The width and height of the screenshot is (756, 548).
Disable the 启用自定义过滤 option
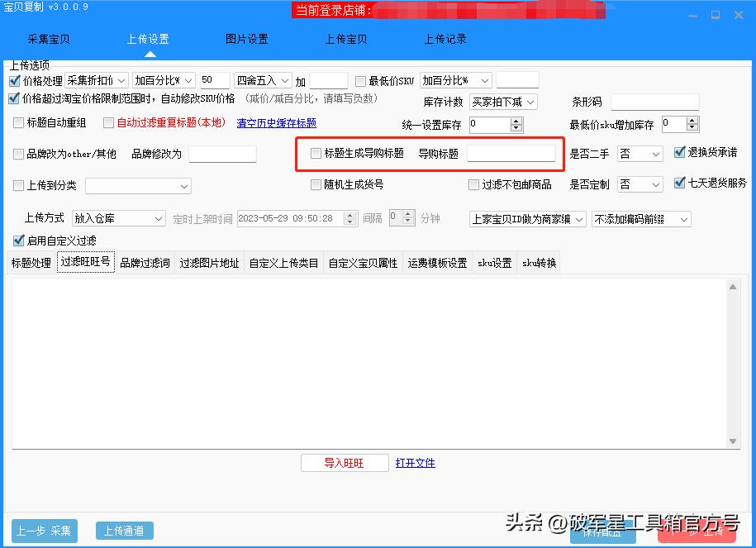[17, 241]
